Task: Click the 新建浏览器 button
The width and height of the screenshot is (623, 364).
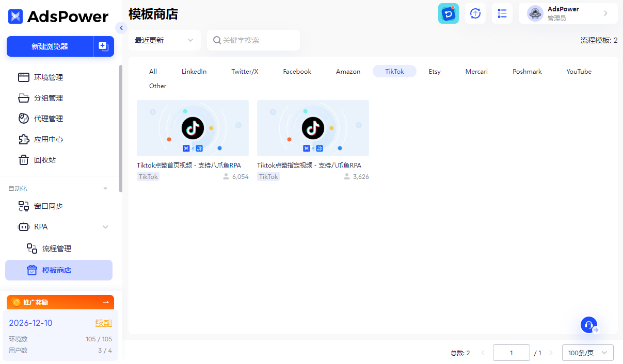Action: point(50,46)
